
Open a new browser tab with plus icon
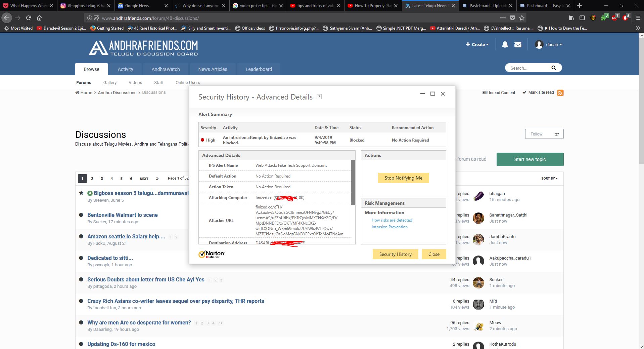pos(580,5)
